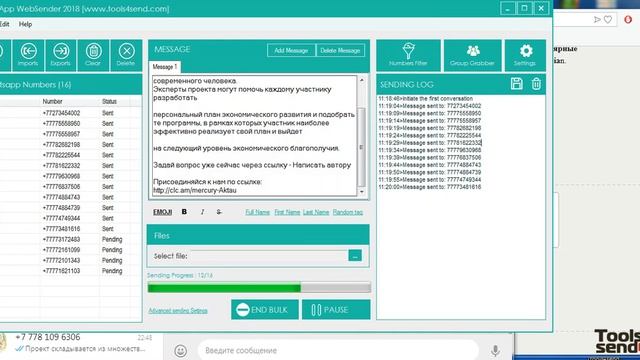
Task: Click message box scrollbar up arrow
Action: (362, 80)
